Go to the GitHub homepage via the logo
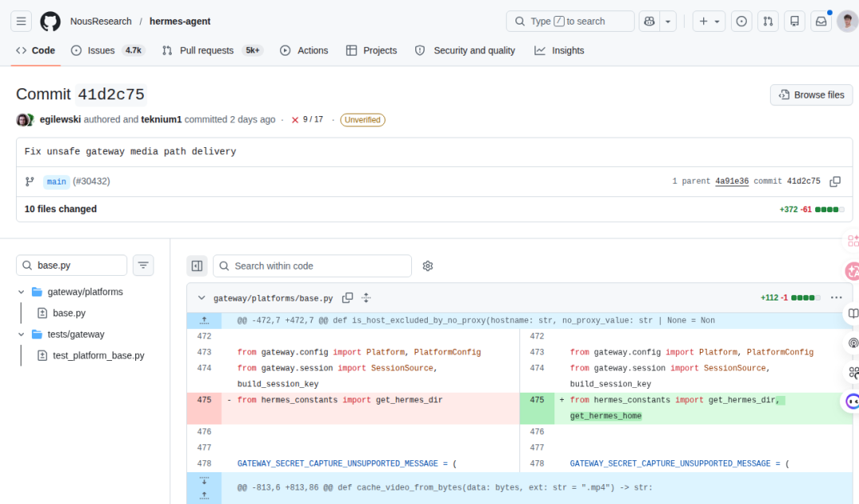 click(x=50, y=21)
